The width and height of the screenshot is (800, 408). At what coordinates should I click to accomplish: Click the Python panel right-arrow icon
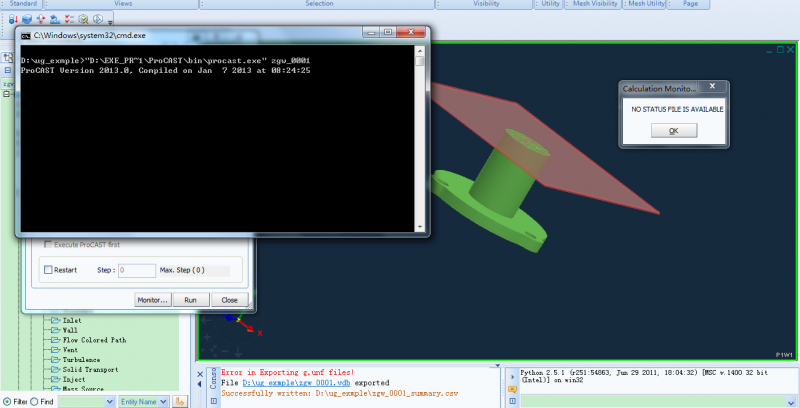point(512,377)
